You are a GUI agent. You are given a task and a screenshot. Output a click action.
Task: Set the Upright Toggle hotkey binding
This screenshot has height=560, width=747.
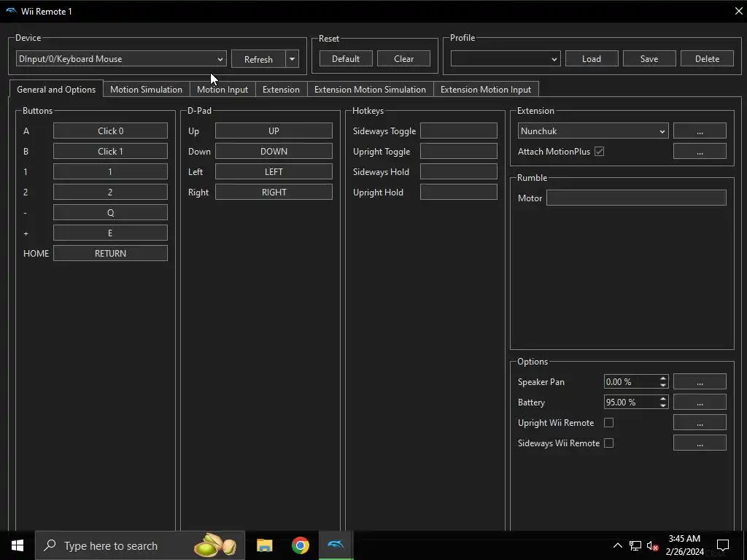pyautogui.click(x=459, y=152)
